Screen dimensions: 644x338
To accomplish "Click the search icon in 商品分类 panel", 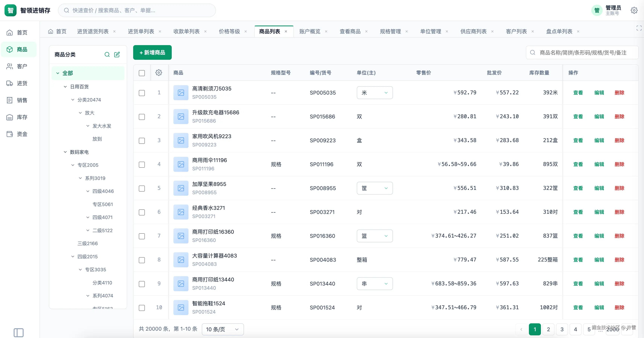I will [x=107, y=55].
